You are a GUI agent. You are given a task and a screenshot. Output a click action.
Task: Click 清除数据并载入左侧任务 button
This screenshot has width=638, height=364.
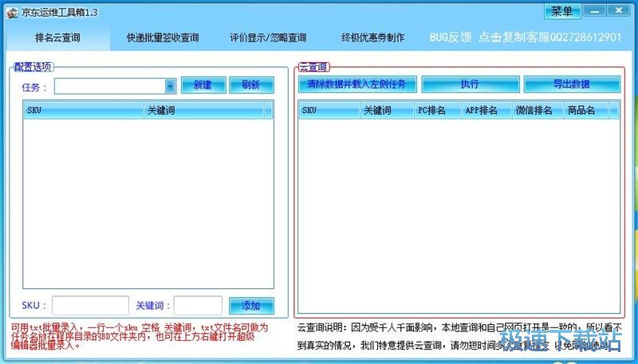[357, 84]
